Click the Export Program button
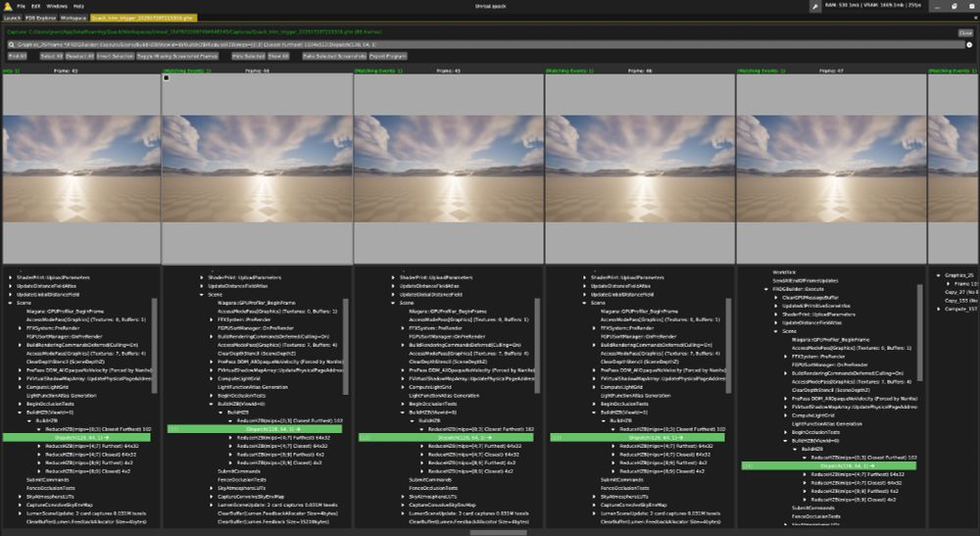The image size is (980, 536). 388,56
